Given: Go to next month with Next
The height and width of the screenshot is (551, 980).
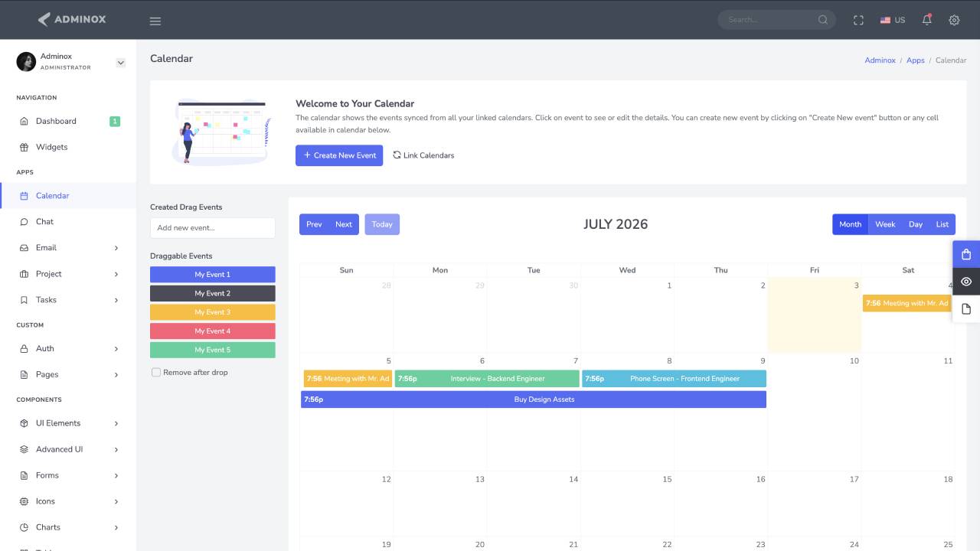Looking at the screenshot, I should pyautogui.click(x=344, y=224).
